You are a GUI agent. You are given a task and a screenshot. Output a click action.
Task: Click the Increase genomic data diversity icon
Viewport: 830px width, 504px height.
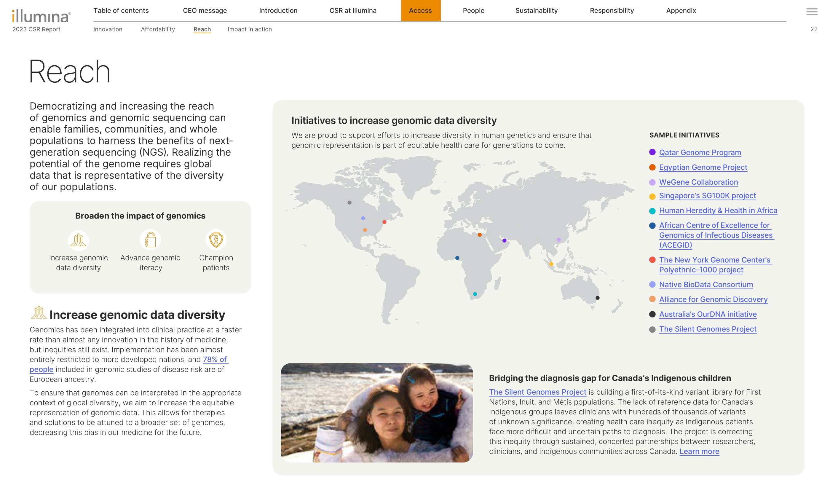(78, 240)
